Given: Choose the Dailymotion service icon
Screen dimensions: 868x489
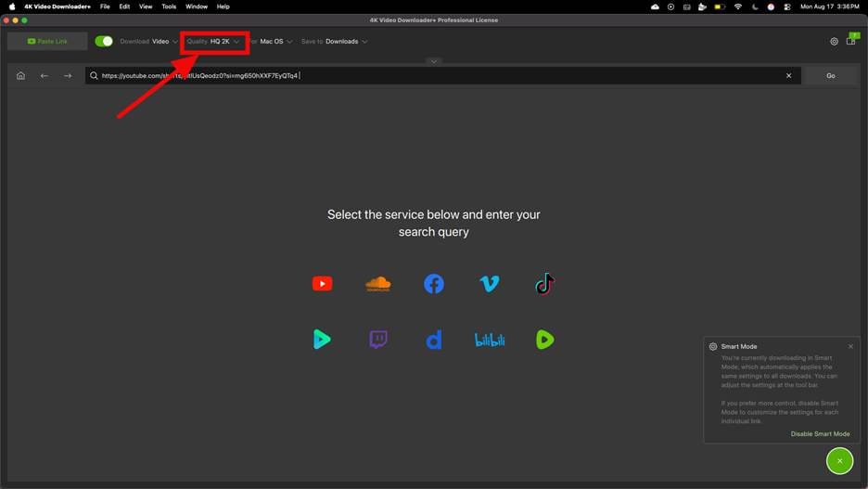Looking at the screenshot, I should point(434,340).
